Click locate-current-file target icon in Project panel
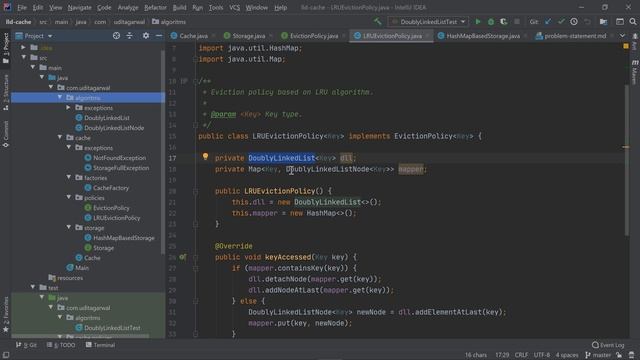 pyautogui.click(x=116, y=36)
